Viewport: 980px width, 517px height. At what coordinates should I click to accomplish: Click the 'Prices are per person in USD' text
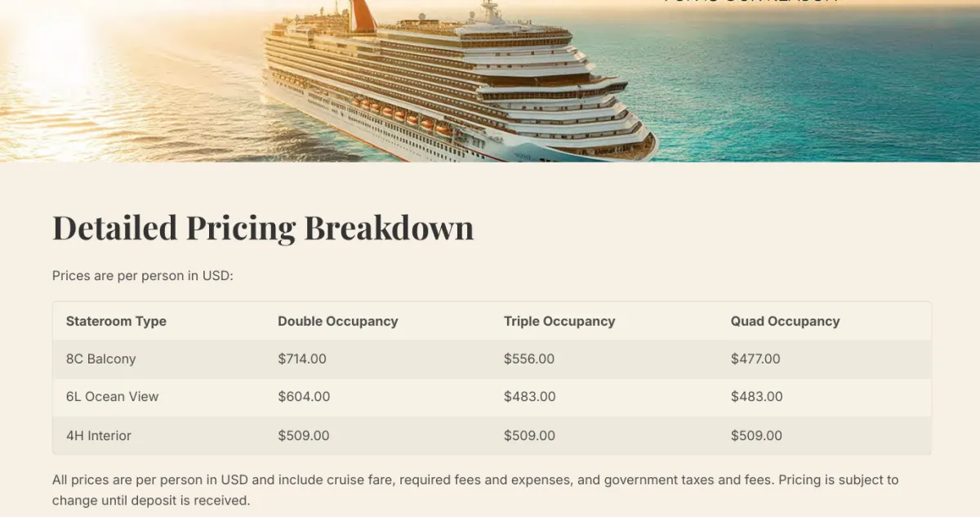click(x=143, y=275)
